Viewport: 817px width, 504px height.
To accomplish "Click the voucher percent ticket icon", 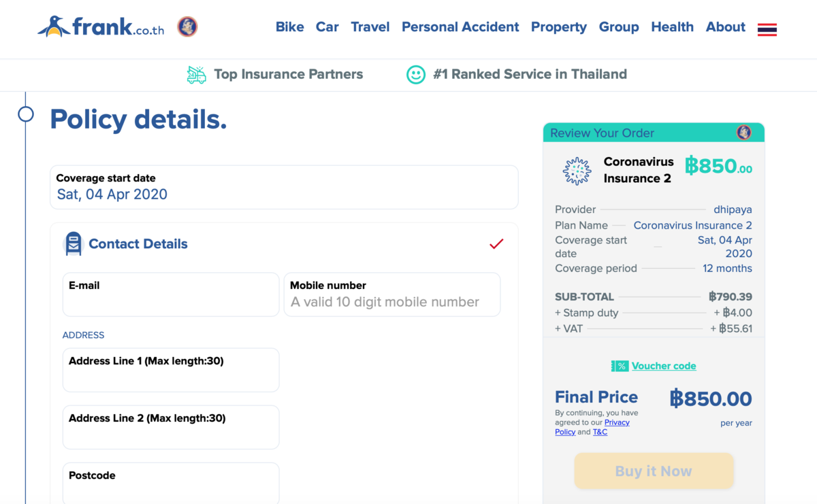I will [x=620, y=366].
